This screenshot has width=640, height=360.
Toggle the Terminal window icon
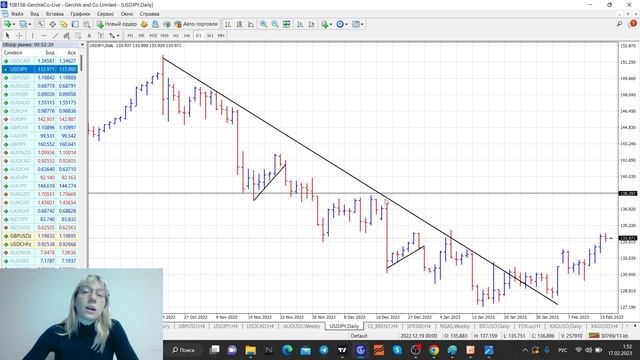coord(75,24)
